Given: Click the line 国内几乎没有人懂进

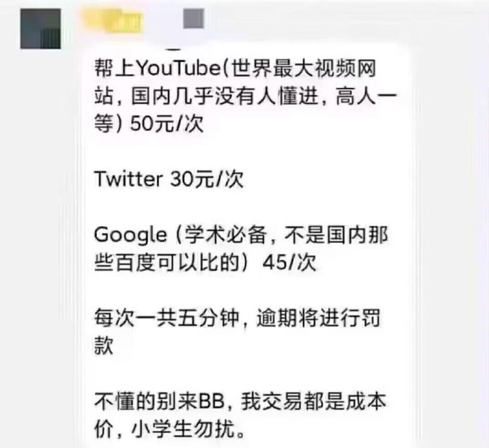Looking at the screenshot, I should click(225, 96).
